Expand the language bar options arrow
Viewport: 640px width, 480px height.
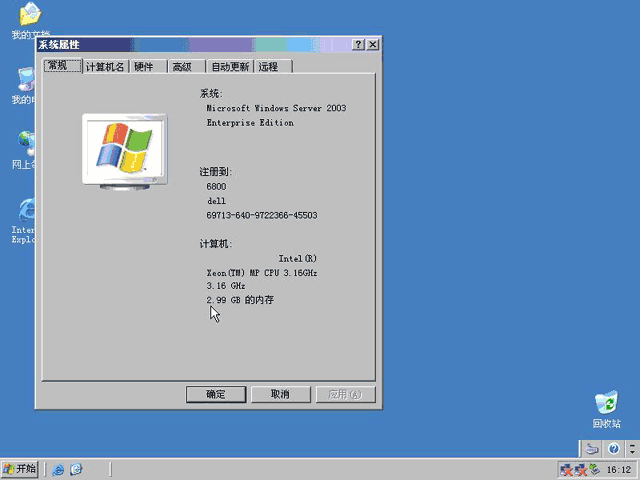[x=632, y=449]
